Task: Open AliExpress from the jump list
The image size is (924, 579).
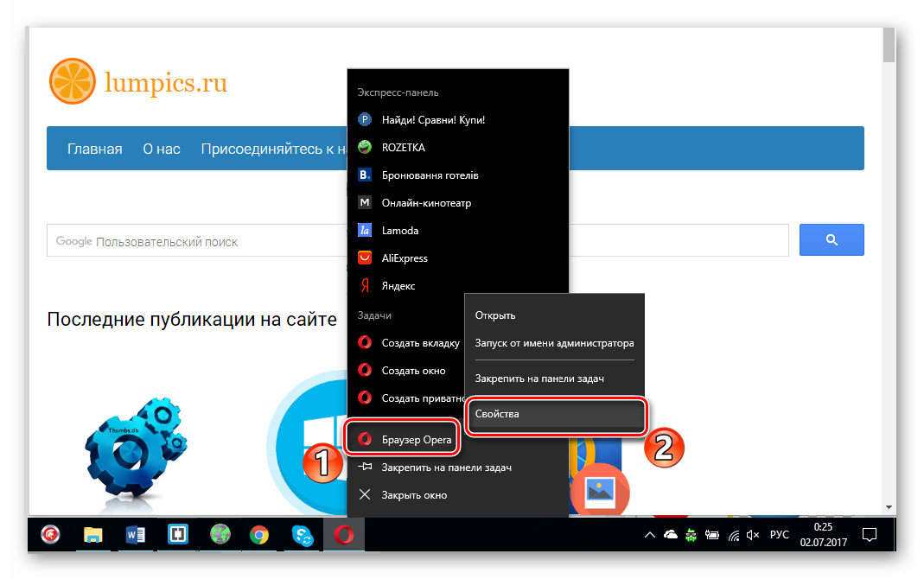Action: tap(458, 258)
